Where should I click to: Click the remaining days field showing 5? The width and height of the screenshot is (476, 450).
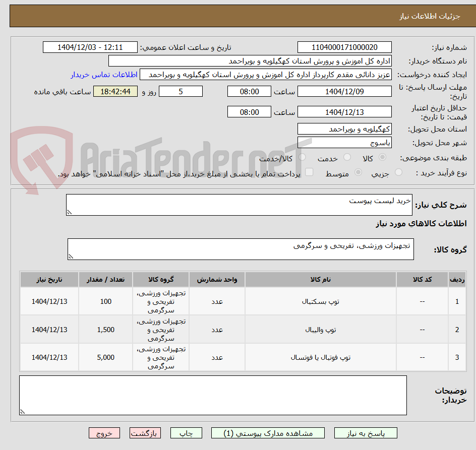tap(181, 91)
